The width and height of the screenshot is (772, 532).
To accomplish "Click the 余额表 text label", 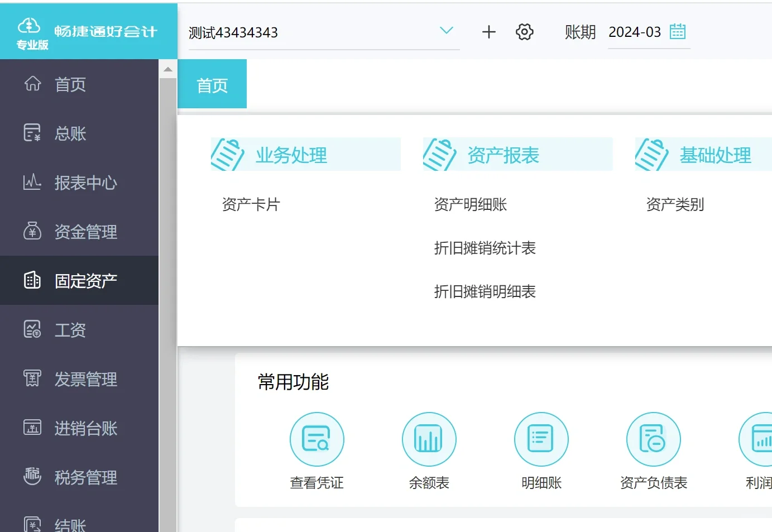I will (429, 483).
